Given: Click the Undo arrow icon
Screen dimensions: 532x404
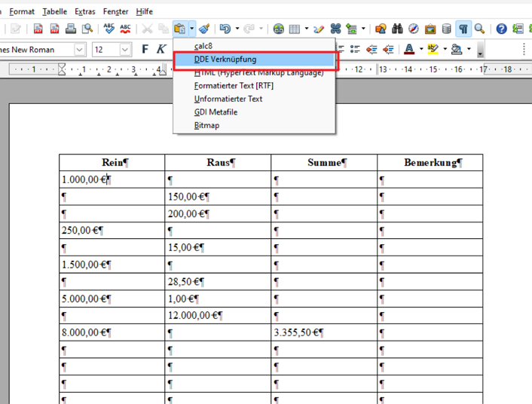Looking at the screenshot, I should tap(225, 29).
